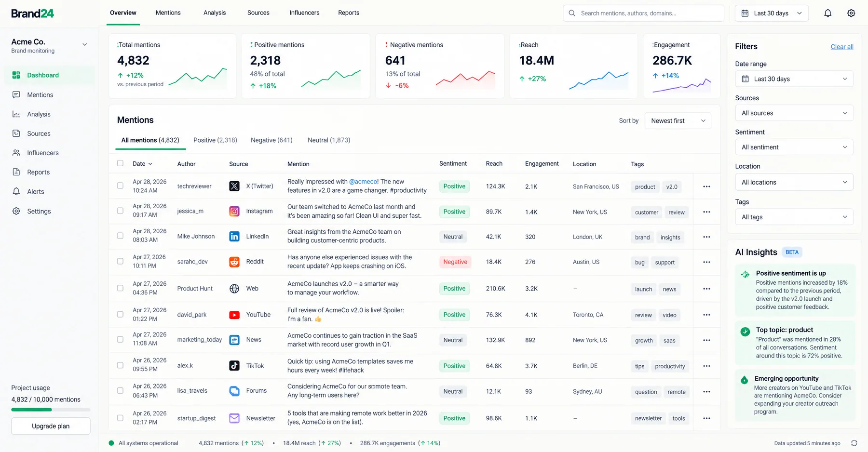This screenshot has height=452, width=868.
Task: Open more options for techreviewer row
Action: [x=706, y=186]
